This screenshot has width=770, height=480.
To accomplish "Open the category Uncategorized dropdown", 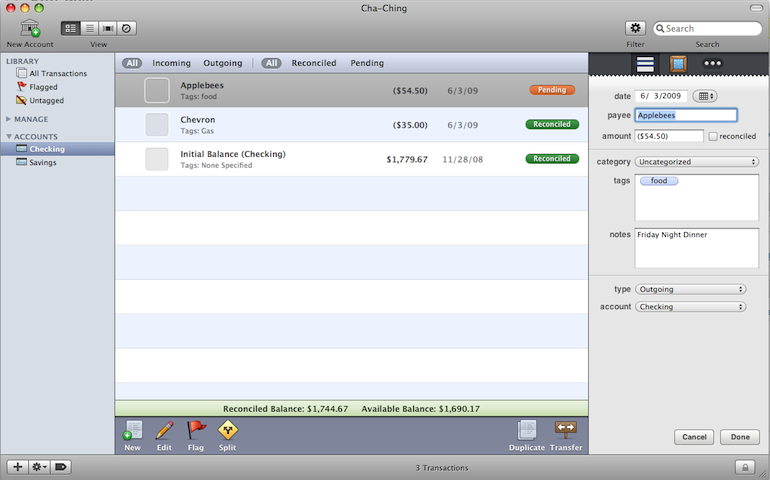I will [x=697, y=162].
